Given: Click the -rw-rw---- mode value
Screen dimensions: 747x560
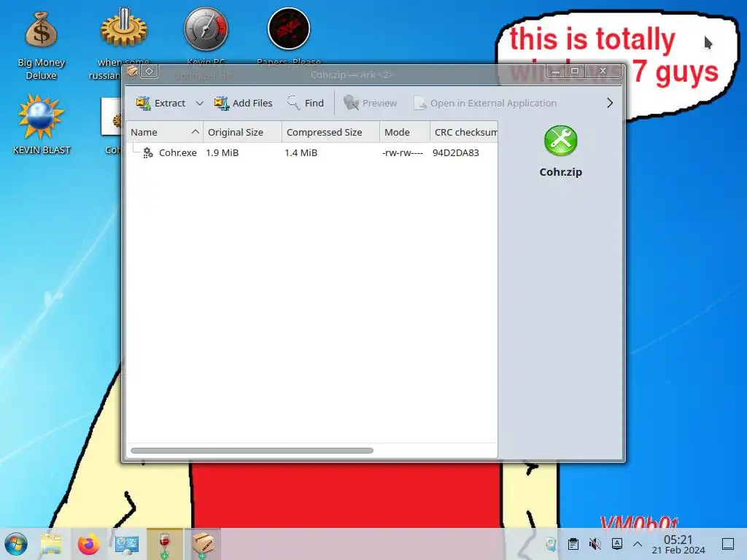Looking at the screenshot, I should (403, 152).
